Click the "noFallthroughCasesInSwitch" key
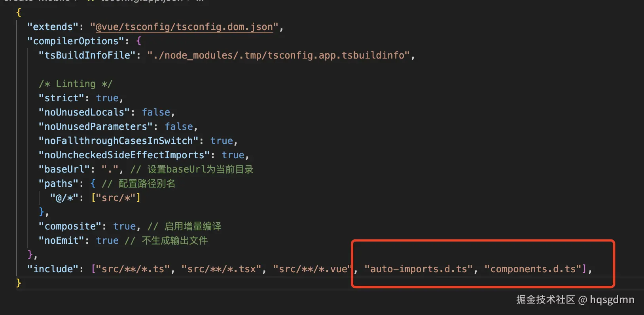This screenshot has height=315, width=644. coord(118,141)
